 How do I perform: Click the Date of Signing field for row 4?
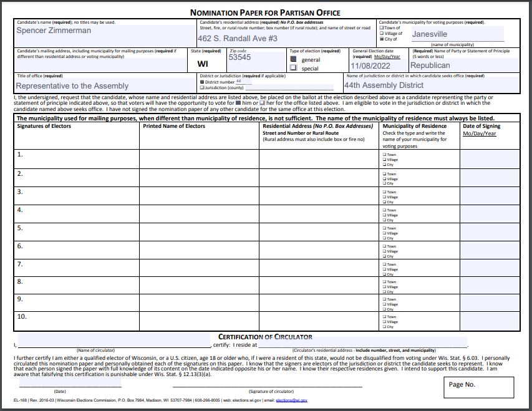click(x=490, y=214)
